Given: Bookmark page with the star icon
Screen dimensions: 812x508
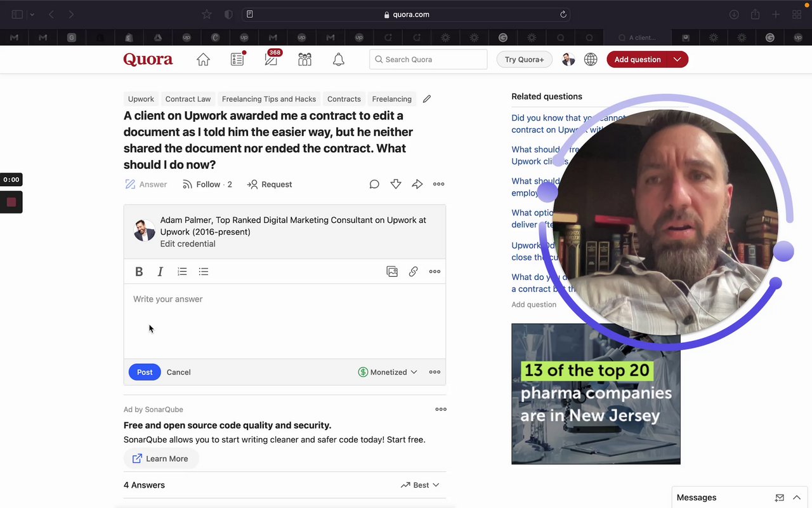Looking at the screenshot, I should point(207,15).
